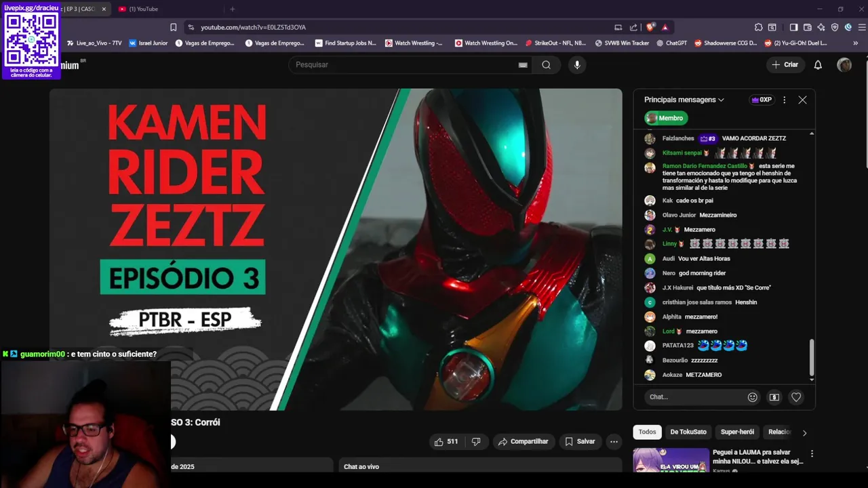Click the Criar button
This screenshot has height=488, width=868.
click(785, 64)
